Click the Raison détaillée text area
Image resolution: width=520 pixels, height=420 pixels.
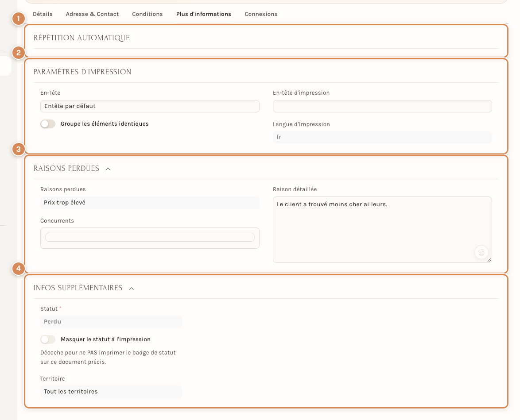(382, 230)
